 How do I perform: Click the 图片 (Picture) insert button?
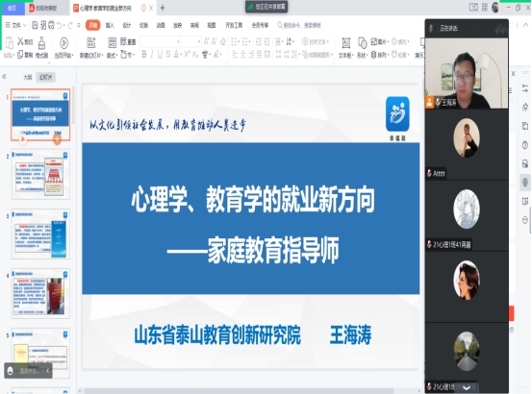[x=378, y=41]
